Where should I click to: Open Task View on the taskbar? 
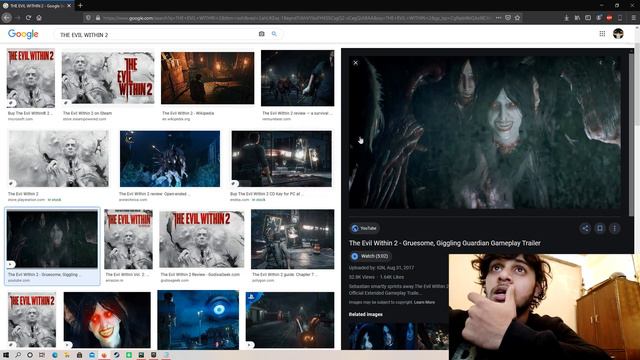coord(42,355)
